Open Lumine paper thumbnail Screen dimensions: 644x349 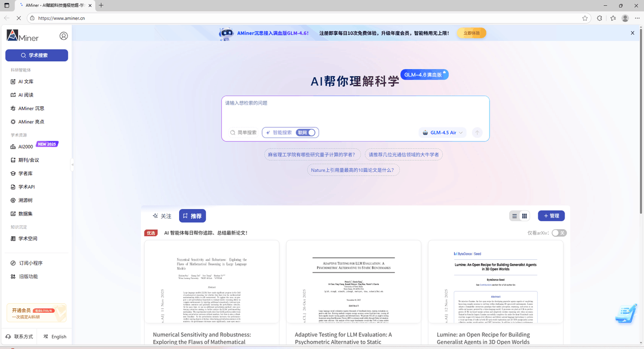click(496, 282)
